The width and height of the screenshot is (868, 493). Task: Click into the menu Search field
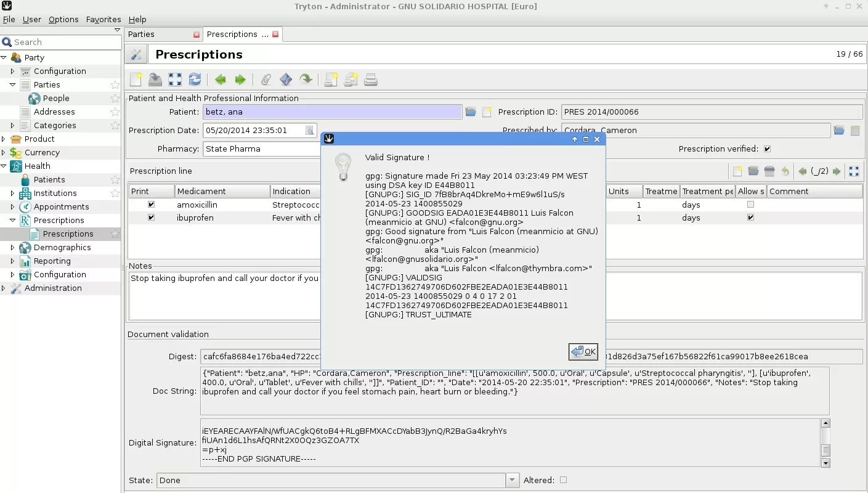65,42
